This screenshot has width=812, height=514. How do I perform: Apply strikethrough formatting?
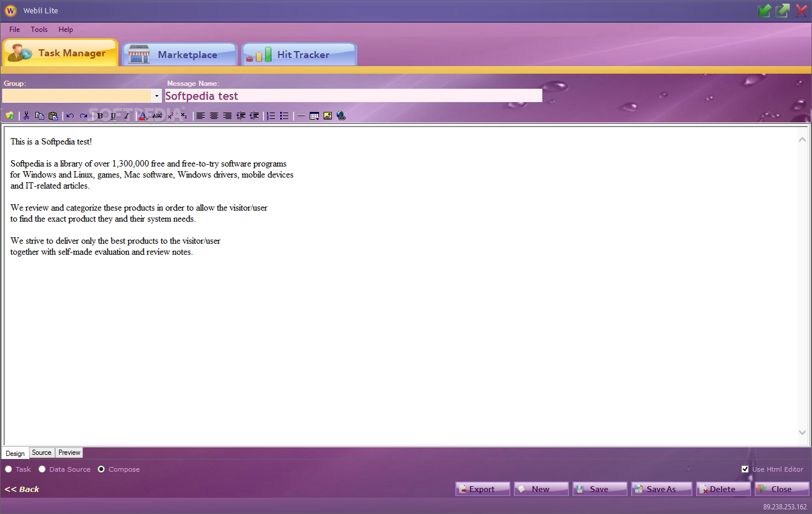(157, 116)
